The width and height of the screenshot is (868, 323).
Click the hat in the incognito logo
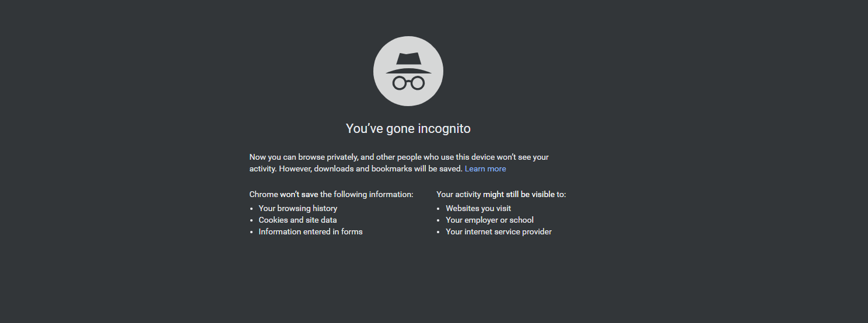(408, 62)
